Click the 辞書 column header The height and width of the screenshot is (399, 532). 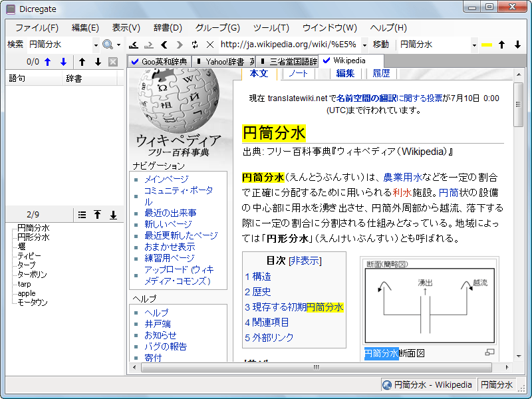pos(90,78)
